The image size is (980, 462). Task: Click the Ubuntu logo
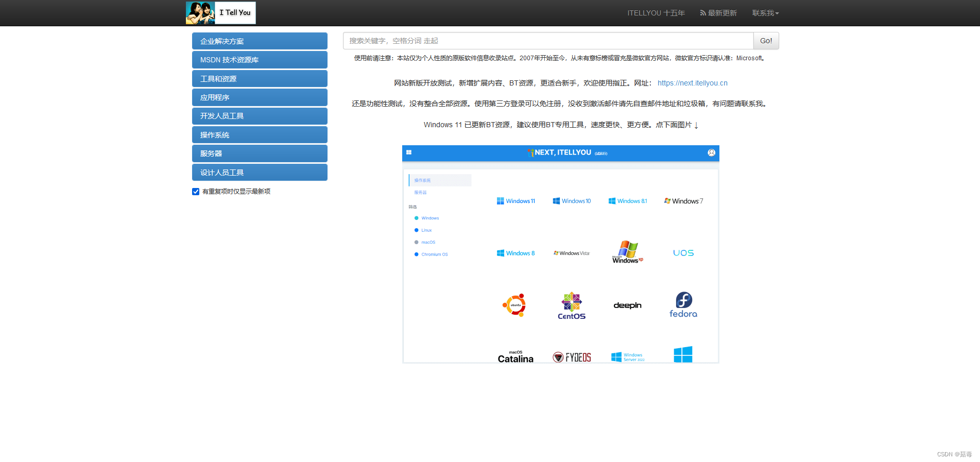(x=514, y=305)
